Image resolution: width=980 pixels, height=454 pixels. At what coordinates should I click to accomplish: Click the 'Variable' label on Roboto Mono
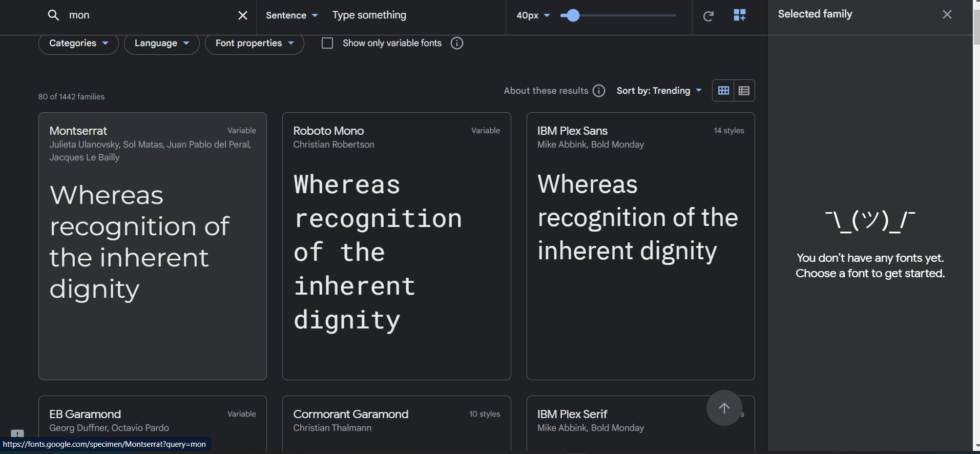pyautogui.click(x=486, y=131)
